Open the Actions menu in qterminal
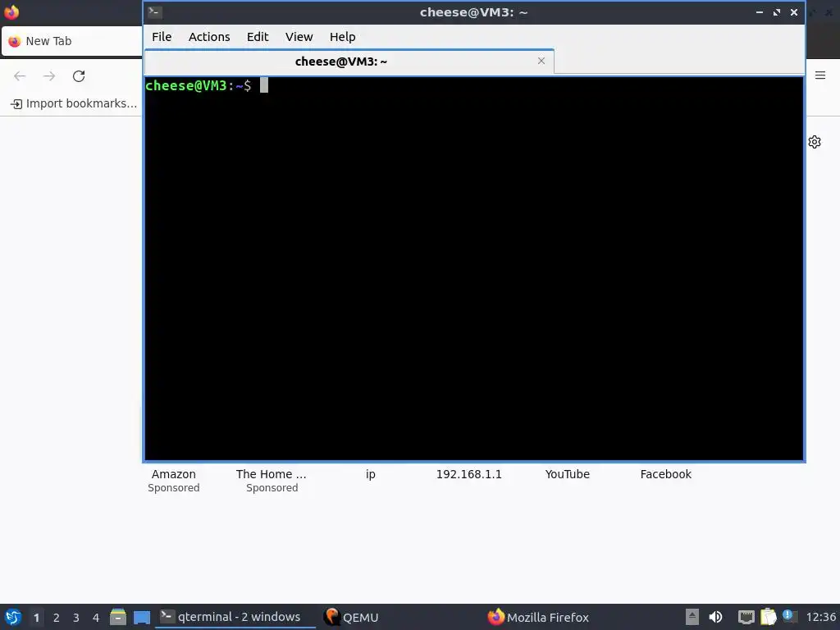This screenshot has height=630, width=840. 209,37
